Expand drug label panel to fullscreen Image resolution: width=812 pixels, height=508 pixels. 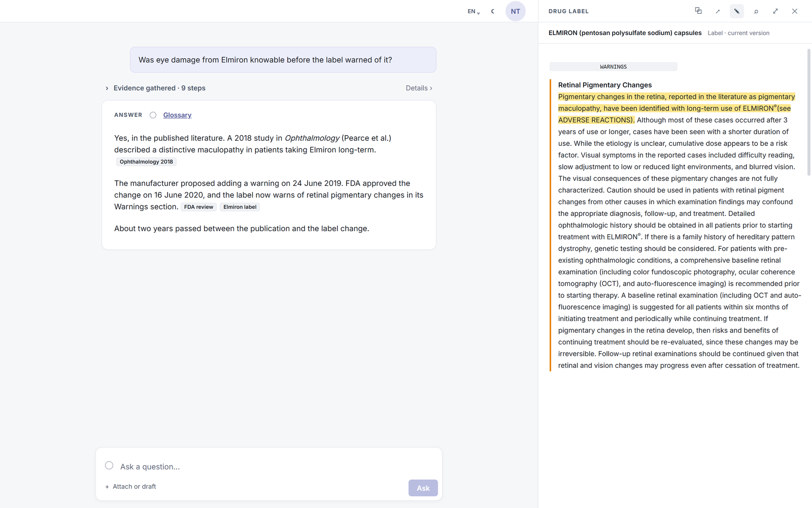pyautogui.click(x=775, y=11)
